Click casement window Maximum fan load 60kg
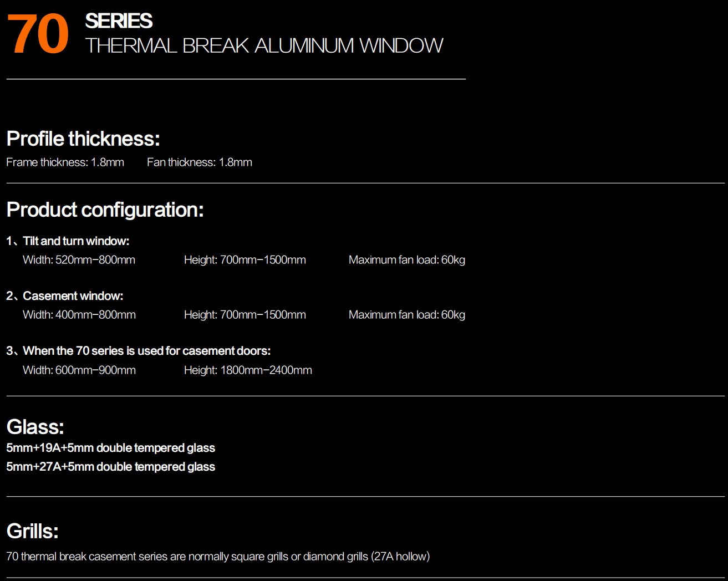This screenshot has height=581, width=728. 407,315
